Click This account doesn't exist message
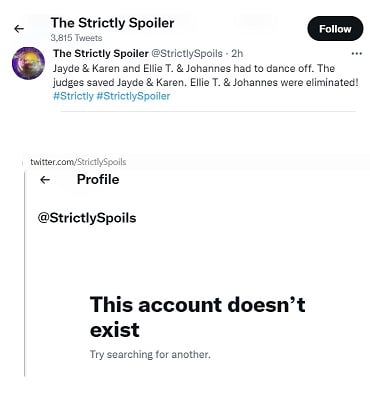Screen dimensions: 370x406 [197, 317]
